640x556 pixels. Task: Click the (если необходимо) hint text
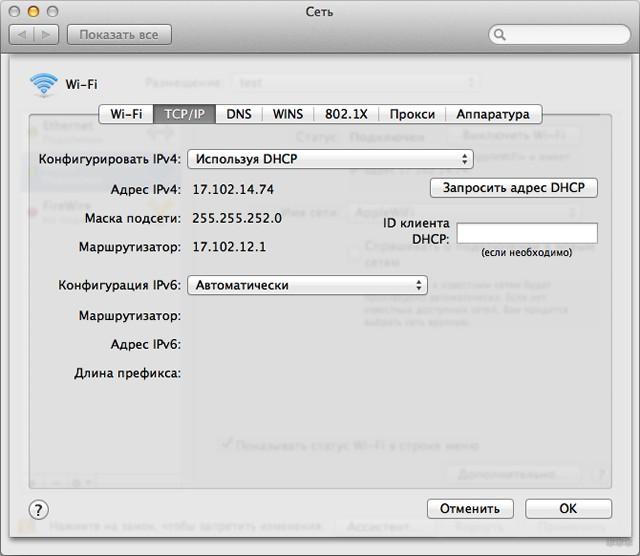527,252
